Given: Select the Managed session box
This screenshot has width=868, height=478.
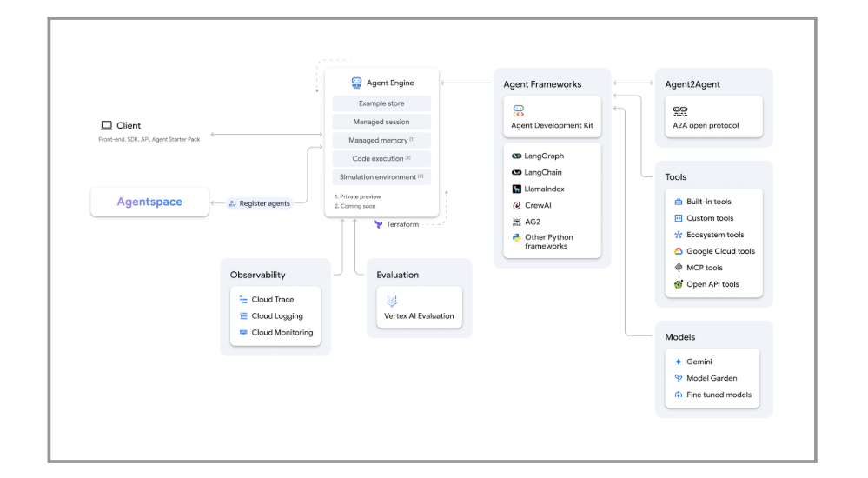Looking at the screenshot, I should [x=381, y=122].
